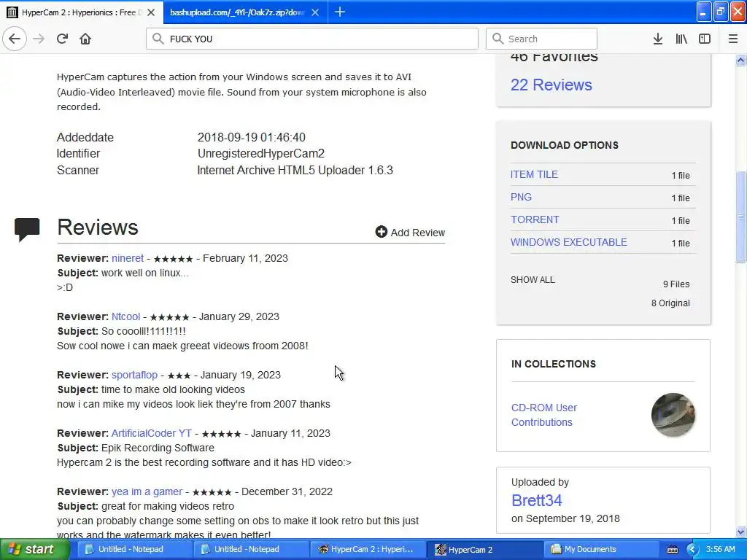
Task: Switch to HyperCam 2 application taskbar button
Action: pyautogui.click(x=485, y=550)
